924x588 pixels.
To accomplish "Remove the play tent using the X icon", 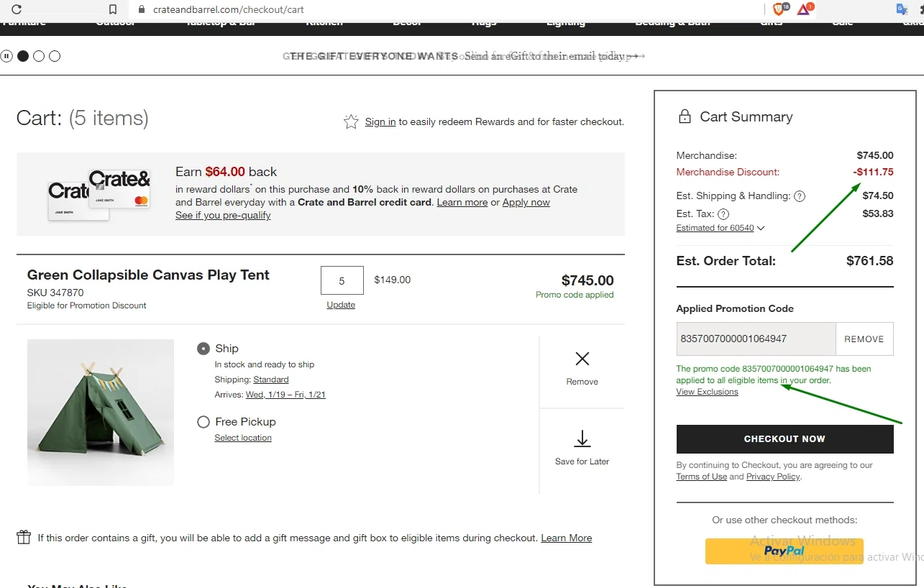I will (x=582, y=359).
